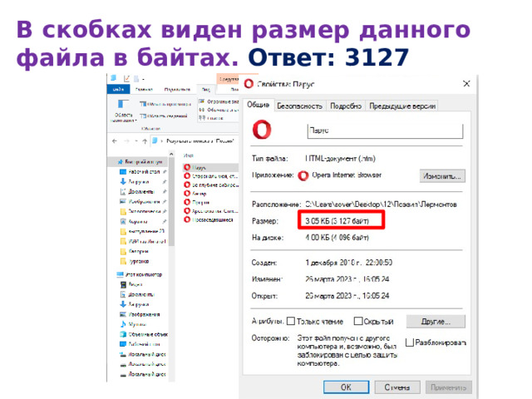Switch to the Безопасность tab
The width and height of the screenshot is (532, 399).
click(299, 106)
